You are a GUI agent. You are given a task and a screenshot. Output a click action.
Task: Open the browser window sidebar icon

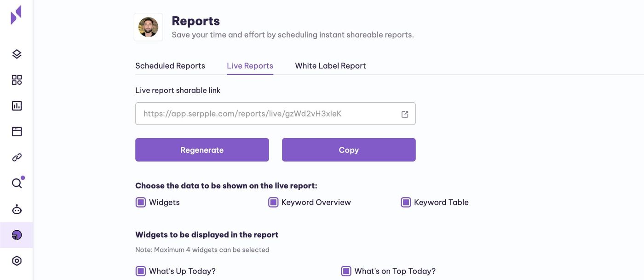tap(17, 132)
